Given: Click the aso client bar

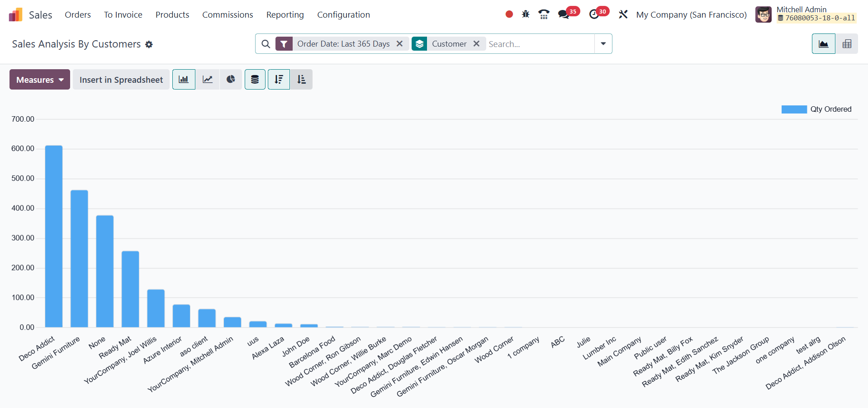Looking at the screenshot, I should click(207, 318).
